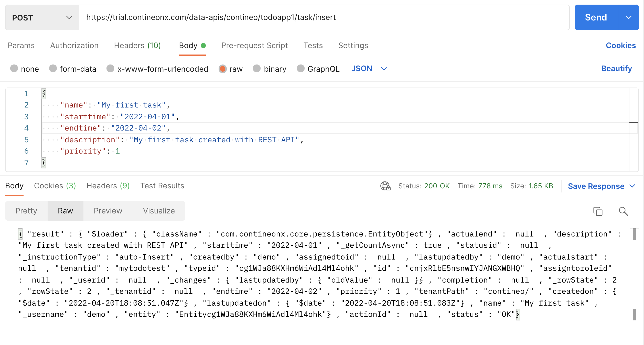The image size is (644, 345).
Task: Open the POST method dropdown
Action: [42, 17]
